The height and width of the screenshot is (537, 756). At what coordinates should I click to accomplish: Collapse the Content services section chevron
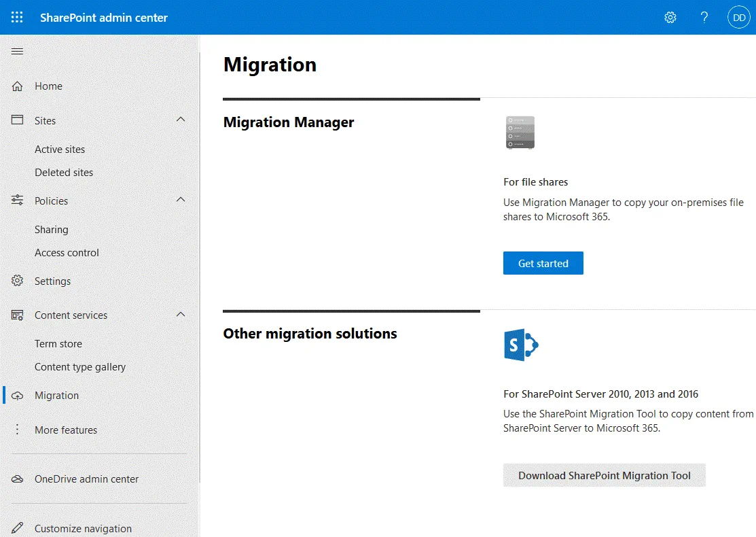(181, 313)
